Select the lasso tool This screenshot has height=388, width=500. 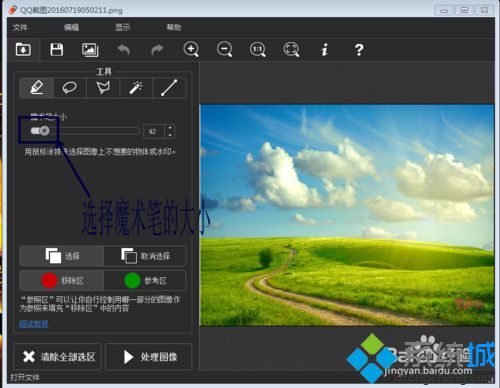click(x=70, y=88)
